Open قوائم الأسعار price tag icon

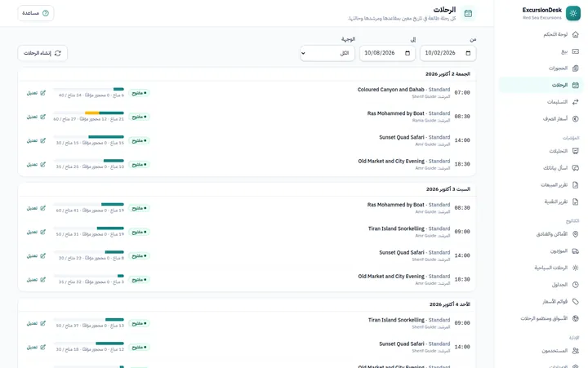[x=575, y=302]
